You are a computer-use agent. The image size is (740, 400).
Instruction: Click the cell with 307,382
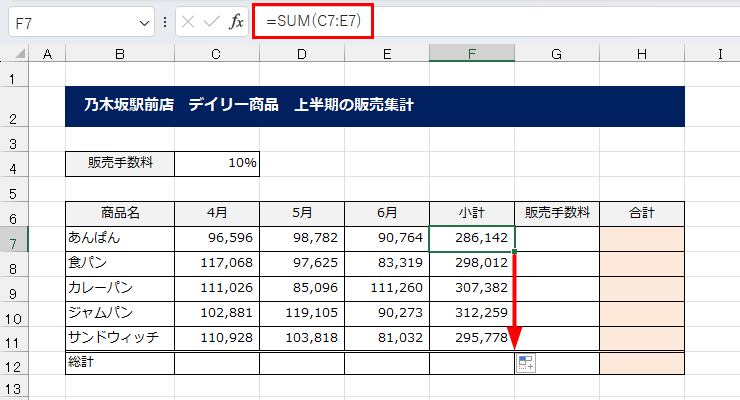pyautogui.click(x=472, y=289)
